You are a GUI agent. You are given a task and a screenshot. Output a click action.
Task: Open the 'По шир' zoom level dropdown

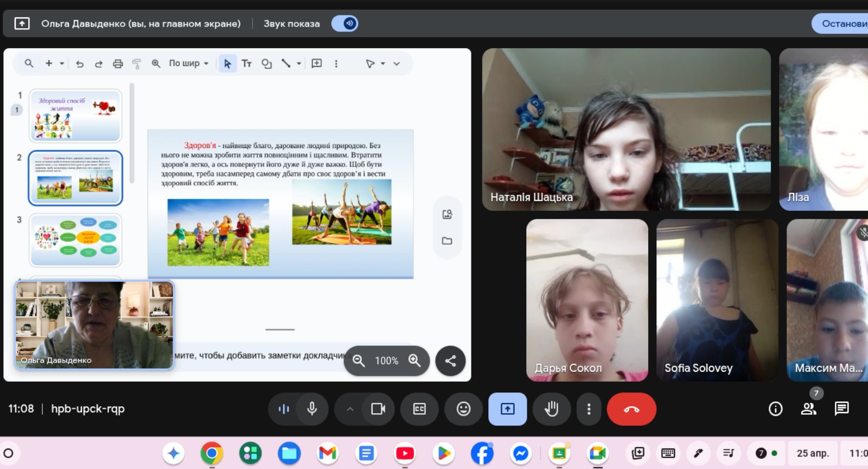[189, 63]
